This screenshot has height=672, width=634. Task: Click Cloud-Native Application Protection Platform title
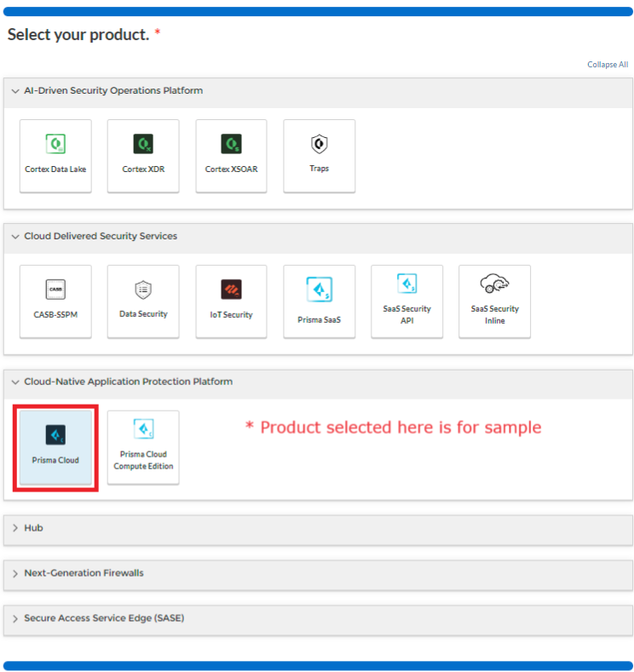click(x=128, y=382)
